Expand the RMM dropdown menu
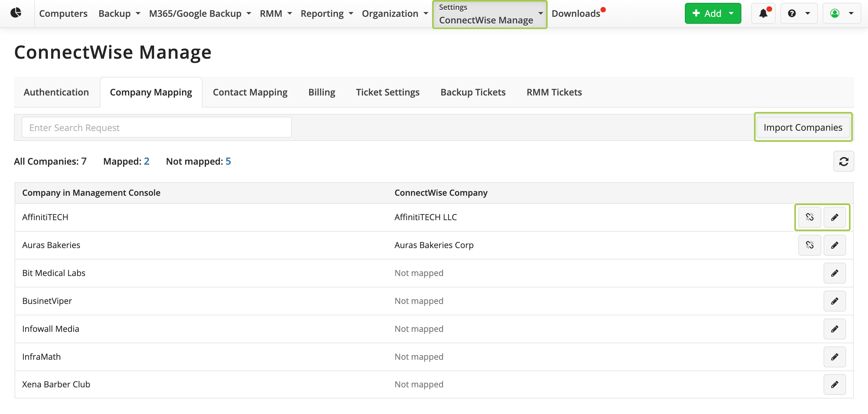868x414 pixels. 275,13
